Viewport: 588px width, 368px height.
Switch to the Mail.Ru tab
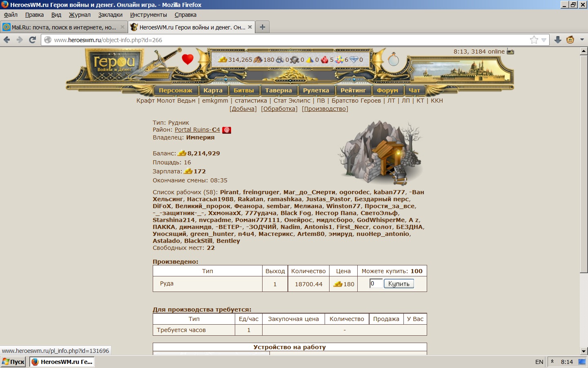click(x=64, y=27)
